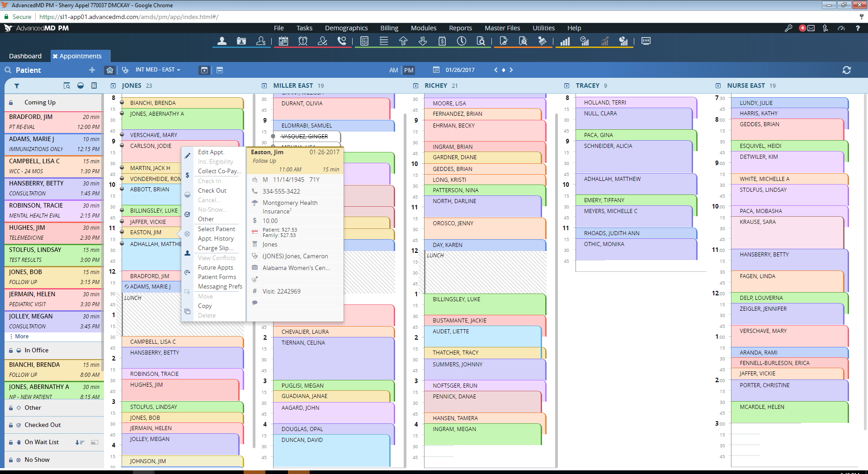Select the home icon next to the patient search
Screen dimensions: 868x474
click(x=110, y=70)
